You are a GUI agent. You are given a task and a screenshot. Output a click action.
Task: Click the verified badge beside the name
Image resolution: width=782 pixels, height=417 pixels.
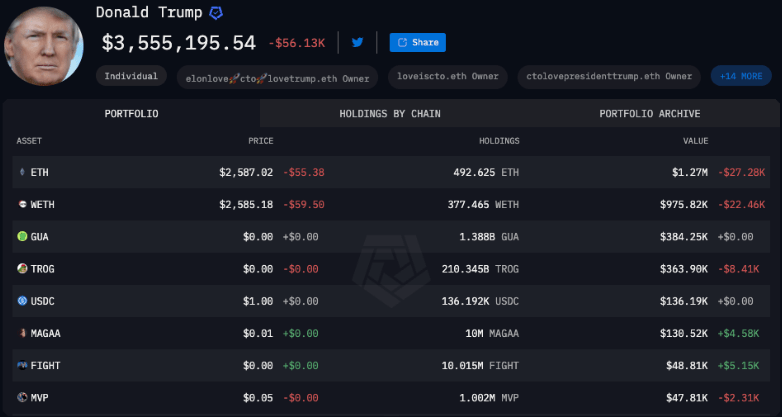click(x=215, y=13)
